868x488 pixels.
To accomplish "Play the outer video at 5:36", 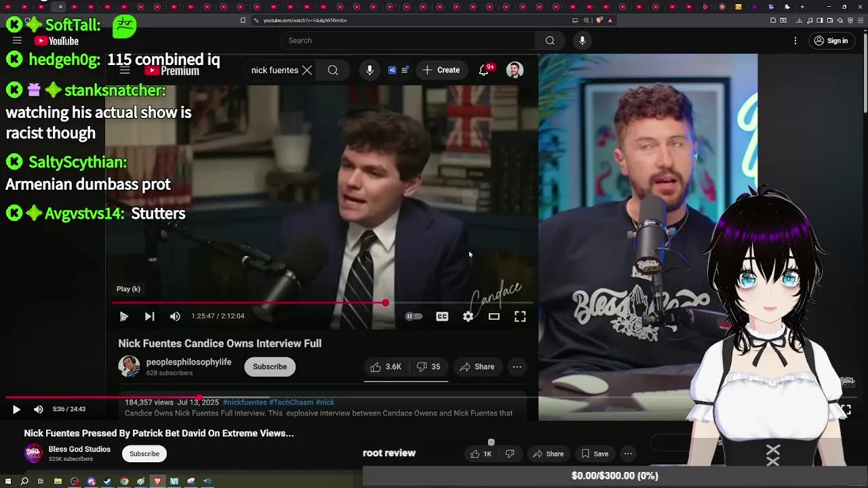I will pos(16,409).
